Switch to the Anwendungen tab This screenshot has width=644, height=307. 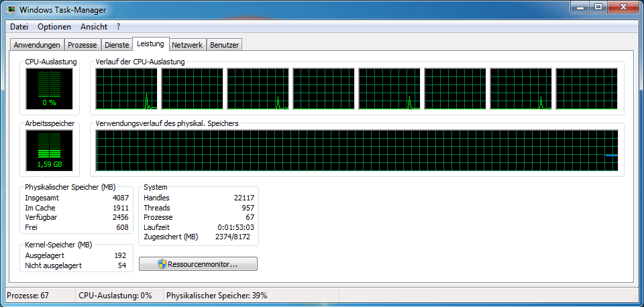[x=37, y=45]
